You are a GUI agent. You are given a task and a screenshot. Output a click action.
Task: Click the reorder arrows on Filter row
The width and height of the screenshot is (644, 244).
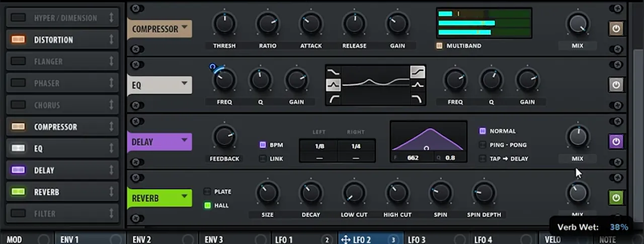pyautogui.click(x=111, y=214)
